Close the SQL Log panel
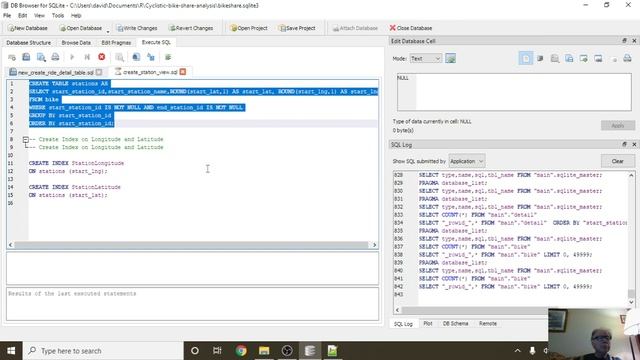640x360 pixels. click(634, 144)
